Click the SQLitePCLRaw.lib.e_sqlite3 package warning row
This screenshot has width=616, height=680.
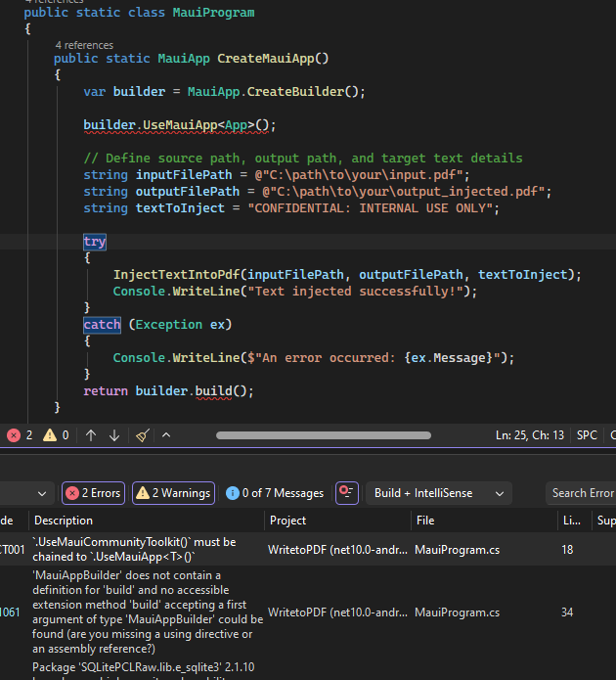tap(143, 669)
